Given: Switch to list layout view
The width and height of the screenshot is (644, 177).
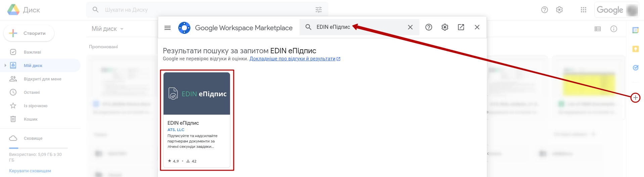Looking at the screenshot, I should pos(598,29).
